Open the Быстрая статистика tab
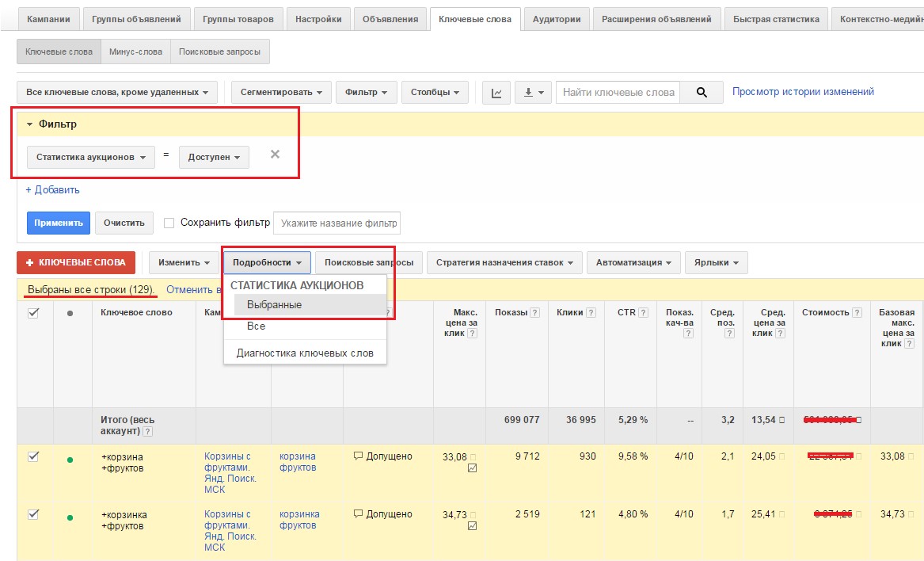Screen dimensions: 924x561 point(776,19)
